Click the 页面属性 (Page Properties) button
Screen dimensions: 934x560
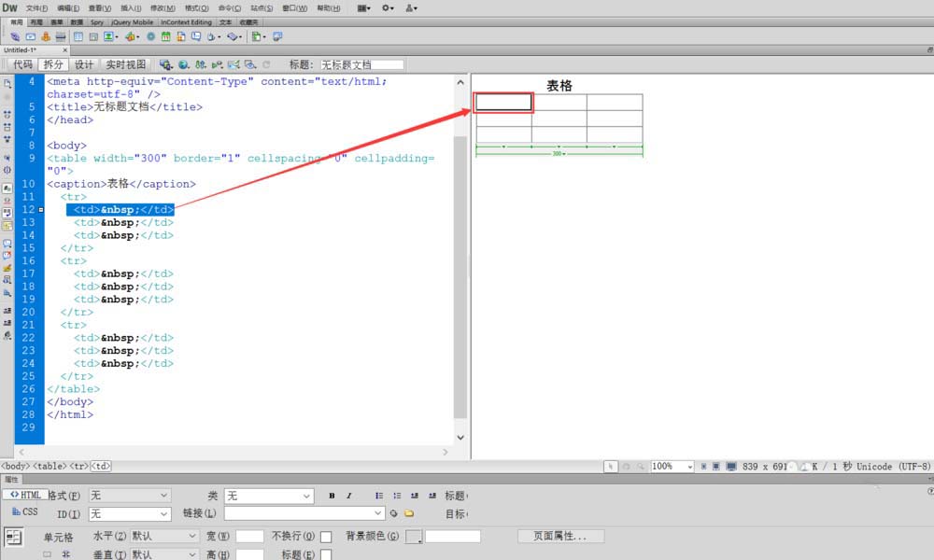[x=560, y=537]
